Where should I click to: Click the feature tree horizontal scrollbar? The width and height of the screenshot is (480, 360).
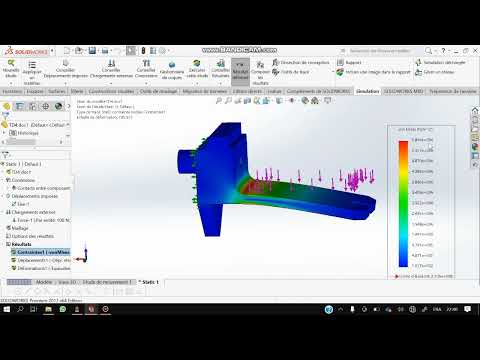point(21,142)
